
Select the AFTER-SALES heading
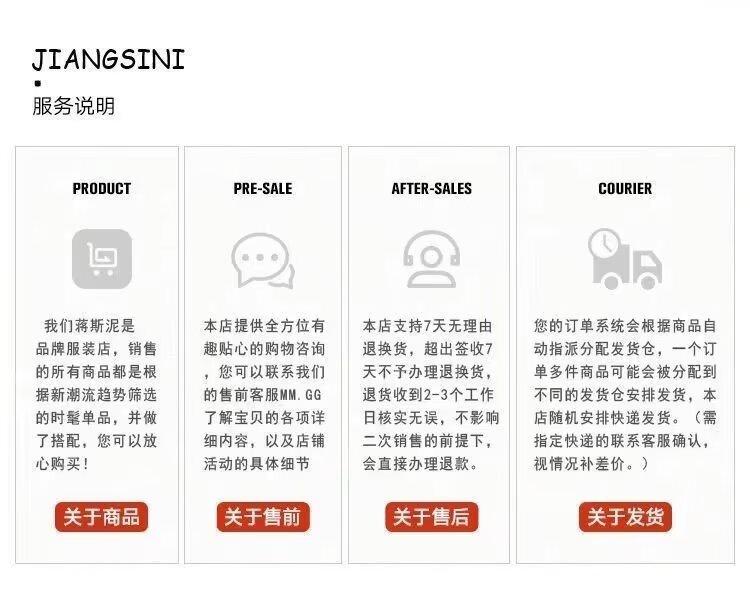coord(431,188)
